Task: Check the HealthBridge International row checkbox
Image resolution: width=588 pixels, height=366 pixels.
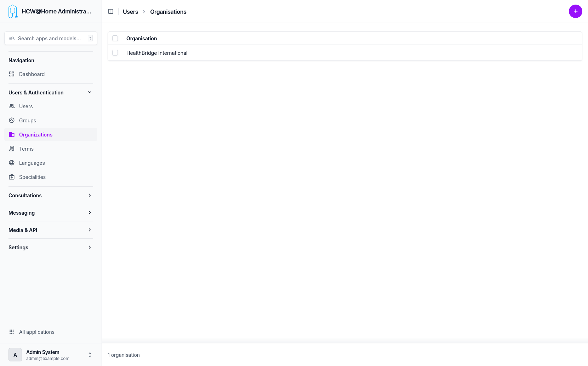Action: [x=115, y=53]
